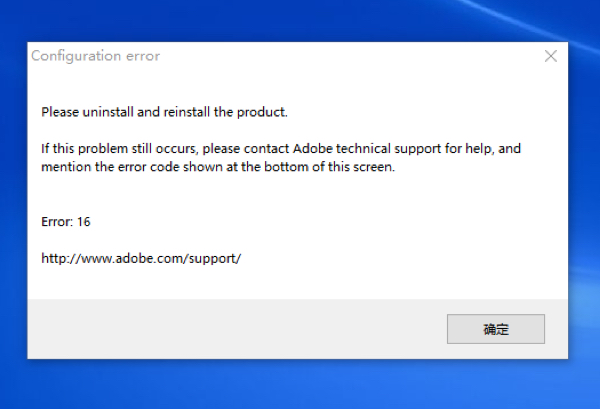This screenshot has width=600, height=409.
Task: Click the word 'help,' in the message
Action: [x=478, y=148]
